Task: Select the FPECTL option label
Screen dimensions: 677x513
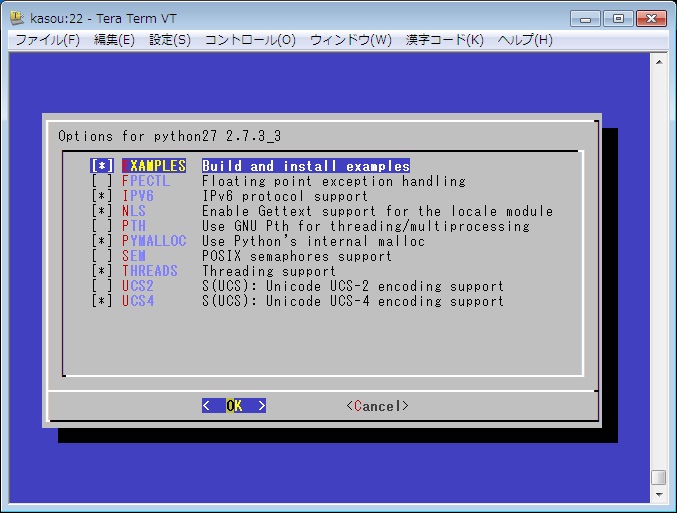Action: (146, 181)
